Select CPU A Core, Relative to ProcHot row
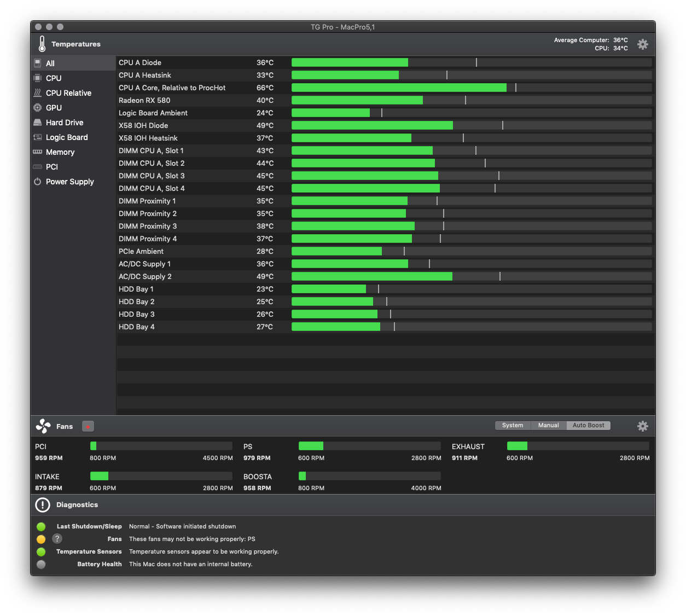The height and width of the screenshot is (616, 686). point(386,88)
